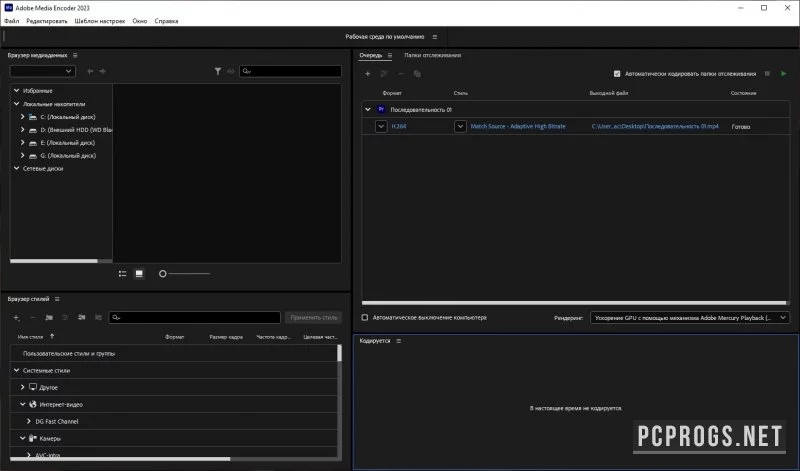The height and width of the screenshot is (471, 800).
Task: Collapse the Локальные накопители tree node
Action: click(16, 104)
